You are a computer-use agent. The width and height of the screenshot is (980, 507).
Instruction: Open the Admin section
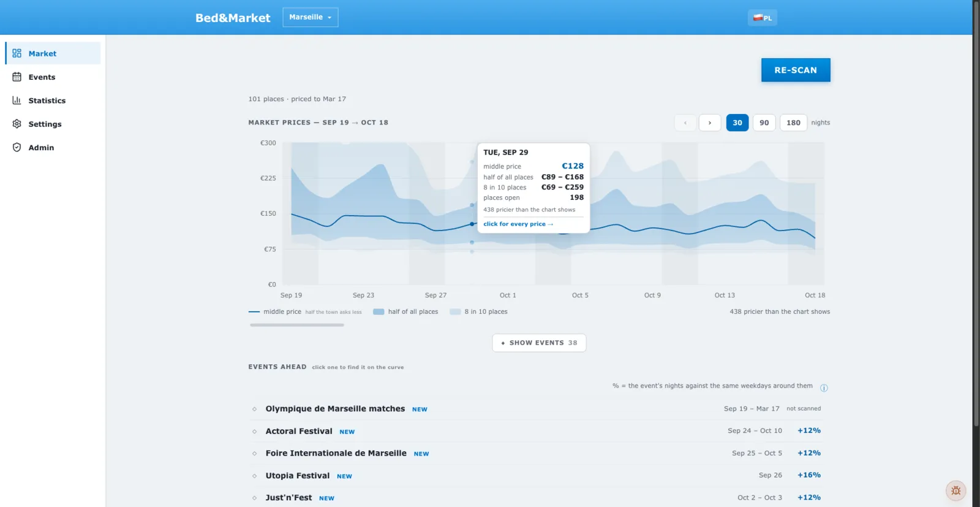(53, 147)
